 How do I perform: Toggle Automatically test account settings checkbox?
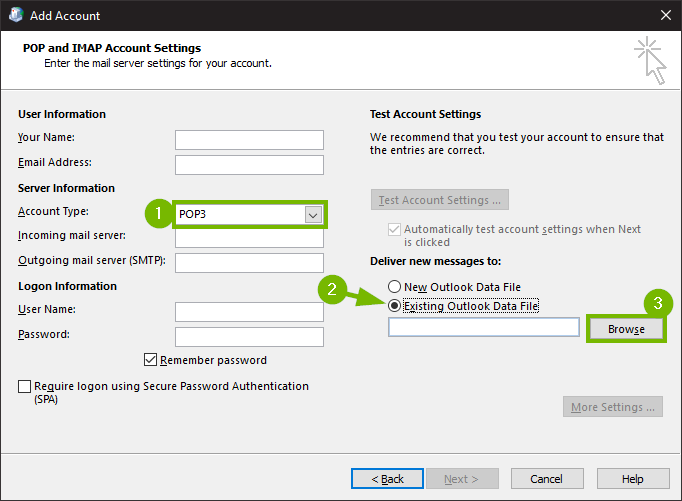[x=394, y=229]
